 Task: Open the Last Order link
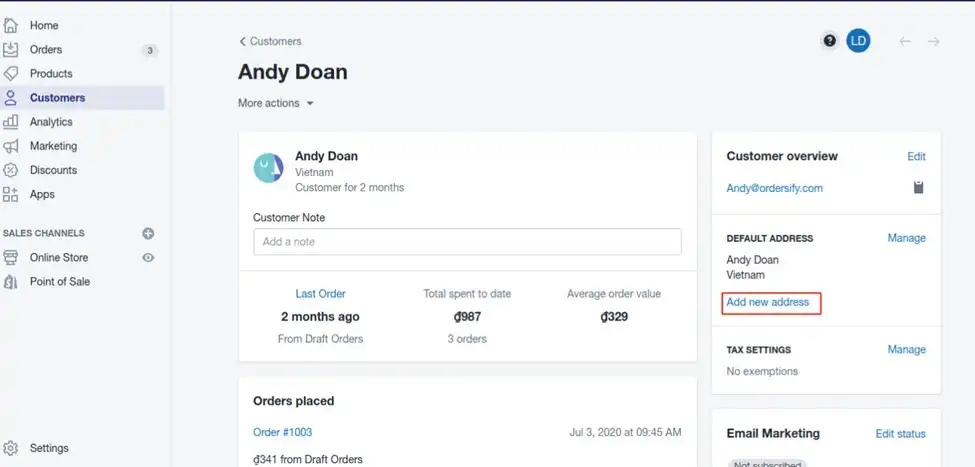[320, 294]
